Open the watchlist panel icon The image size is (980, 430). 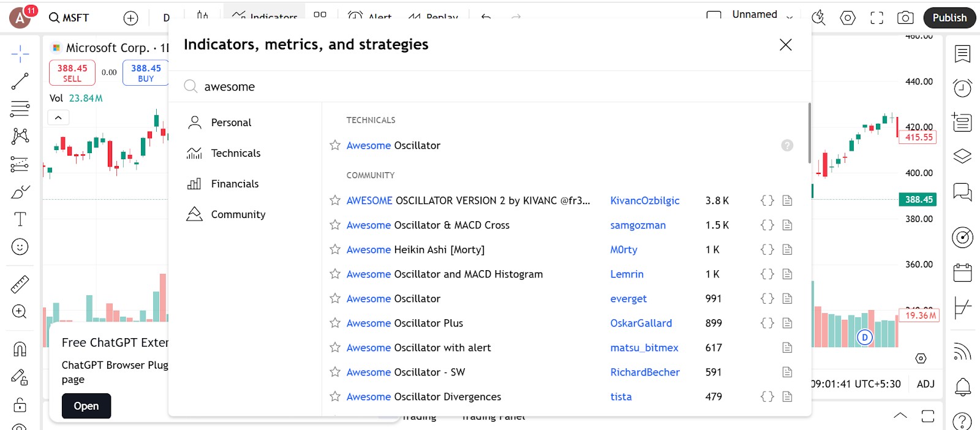pos(962,54)
